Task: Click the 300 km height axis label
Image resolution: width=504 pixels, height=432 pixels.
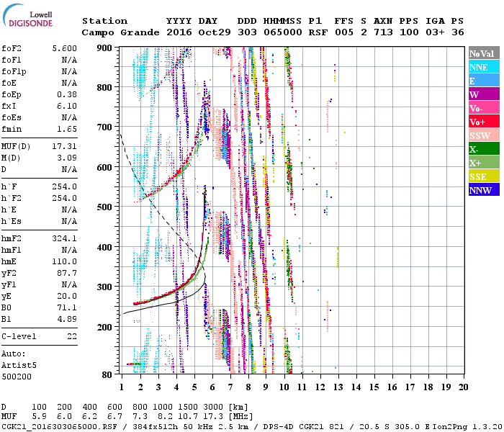Action: coord(104,287)
